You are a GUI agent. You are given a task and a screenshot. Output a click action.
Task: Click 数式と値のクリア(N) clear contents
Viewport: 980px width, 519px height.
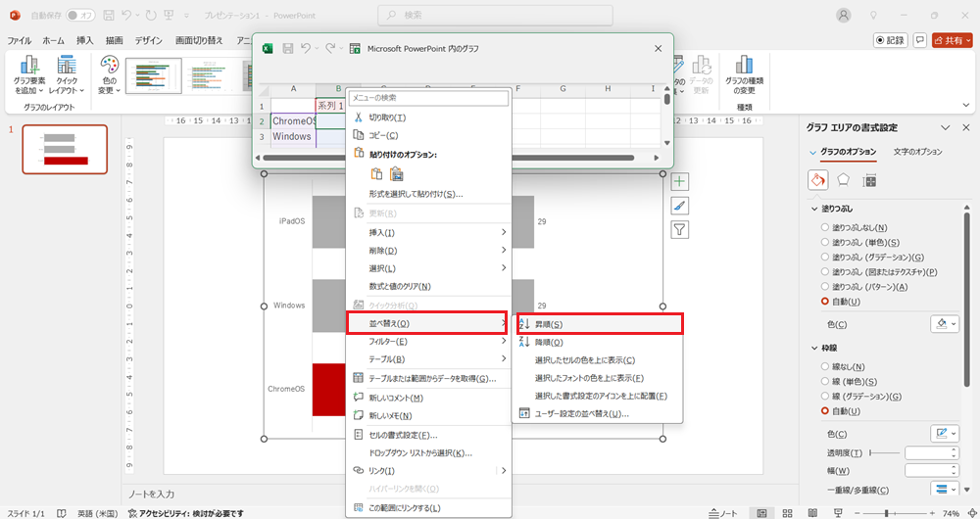coord(429,287)
